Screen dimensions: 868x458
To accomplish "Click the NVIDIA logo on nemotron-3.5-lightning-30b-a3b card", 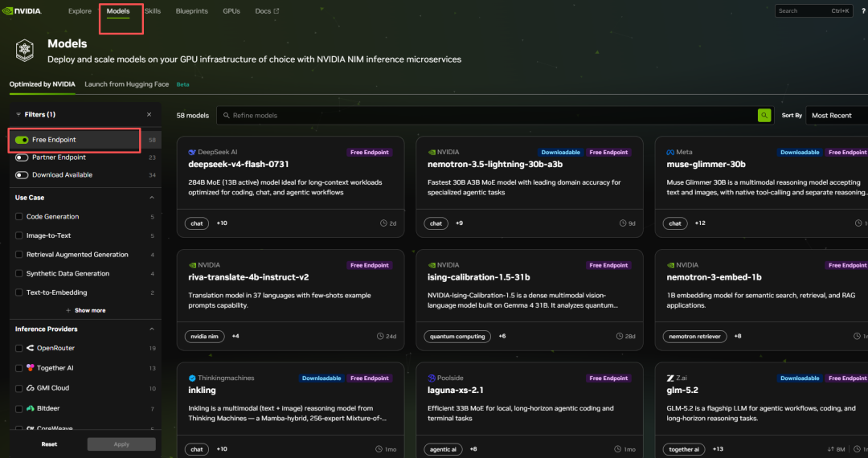I will [432, 152].
